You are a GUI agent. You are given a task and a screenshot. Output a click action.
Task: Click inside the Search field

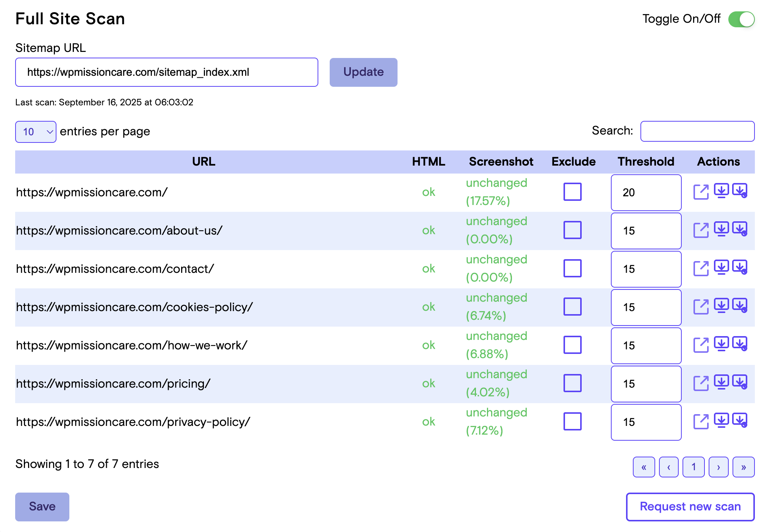point(697,131)
